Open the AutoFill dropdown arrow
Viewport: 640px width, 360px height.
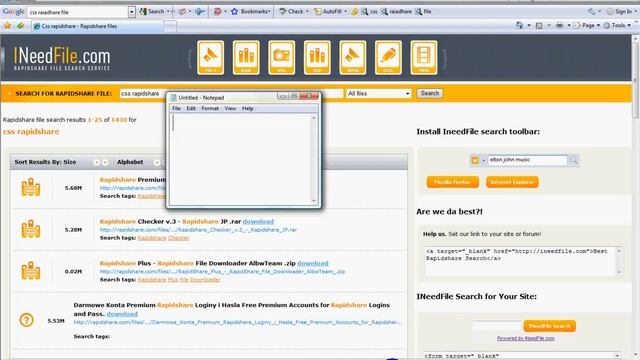(x=345, y=11)
